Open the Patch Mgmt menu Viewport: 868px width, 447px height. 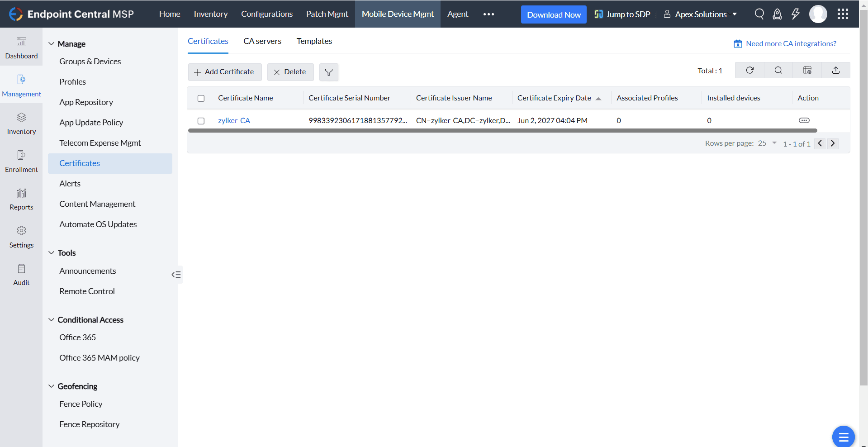[327, 14]
